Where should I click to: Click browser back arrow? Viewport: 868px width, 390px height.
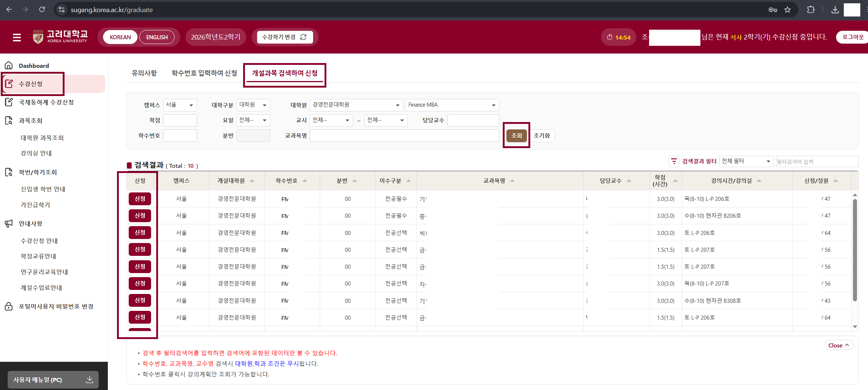point(9,10)
